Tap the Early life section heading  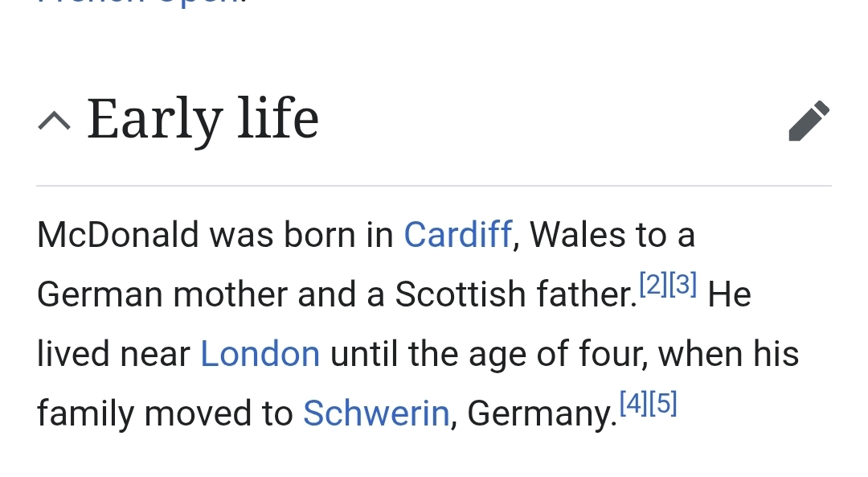tap(203, 119)
